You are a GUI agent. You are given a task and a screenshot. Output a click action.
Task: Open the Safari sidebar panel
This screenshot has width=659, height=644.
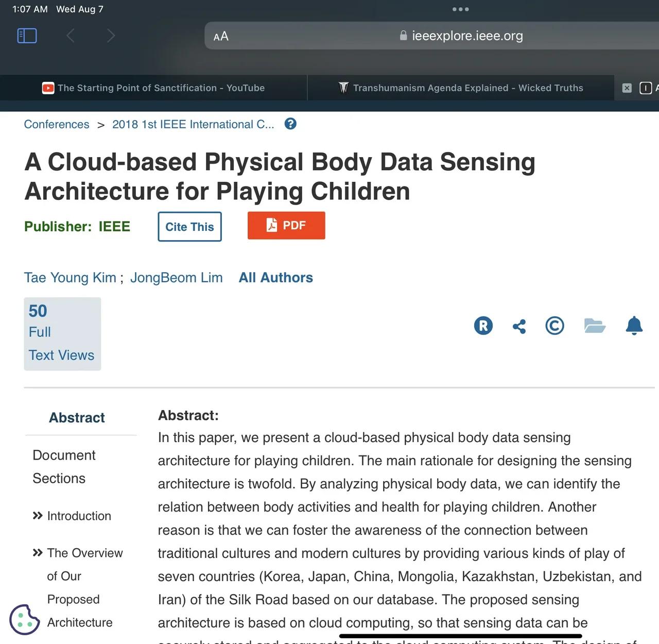tap(26, 36)
